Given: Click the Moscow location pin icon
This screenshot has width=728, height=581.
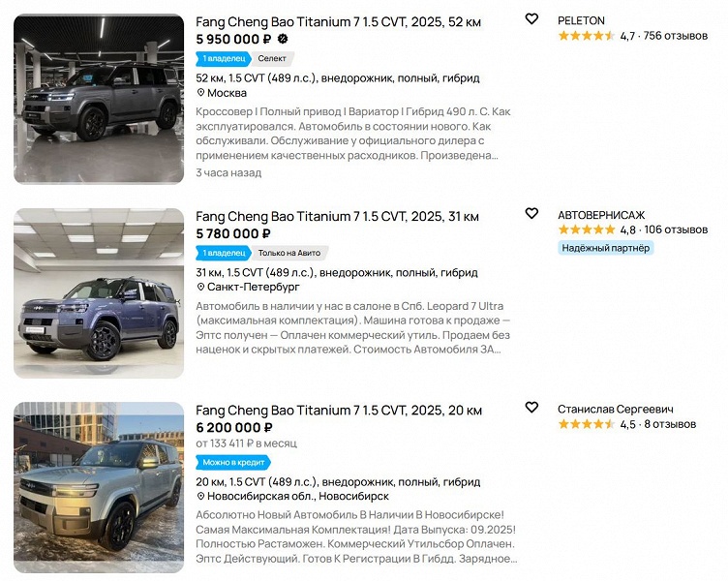Looking at the screenshot, I should click(x=201, y=93).
